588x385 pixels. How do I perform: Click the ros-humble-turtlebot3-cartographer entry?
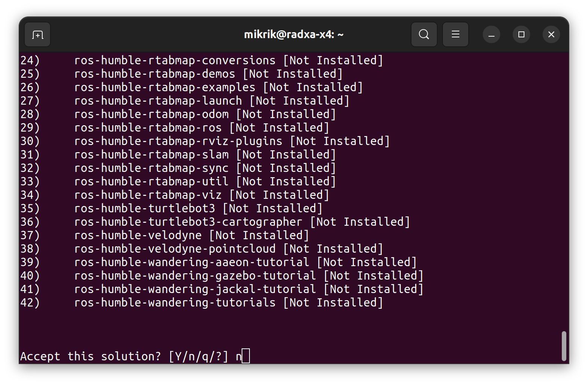pos(188,222)
